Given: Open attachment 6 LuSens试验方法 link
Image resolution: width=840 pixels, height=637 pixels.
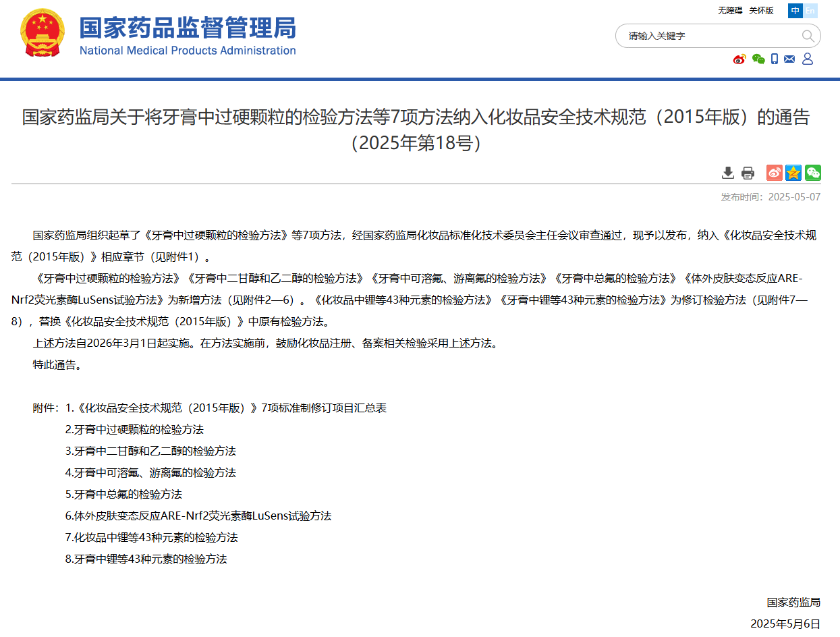Looking at the screenshot, I should point(198,516).
